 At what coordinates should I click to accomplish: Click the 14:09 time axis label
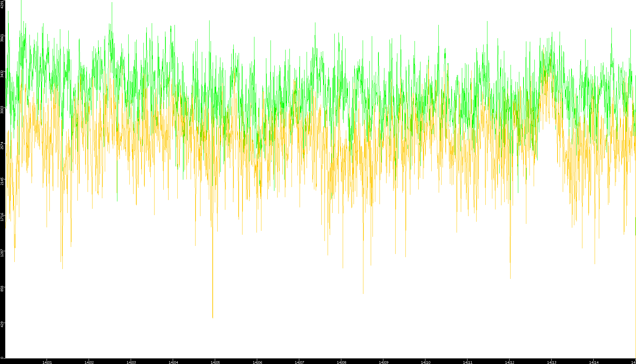click(383, 362)
